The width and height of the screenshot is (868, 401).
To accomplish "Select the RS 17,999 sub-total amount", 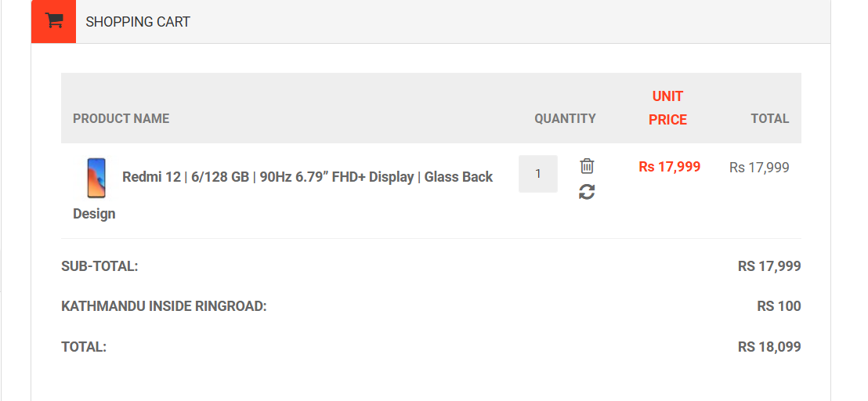I will pyautogui.click(x=769, y=266).
